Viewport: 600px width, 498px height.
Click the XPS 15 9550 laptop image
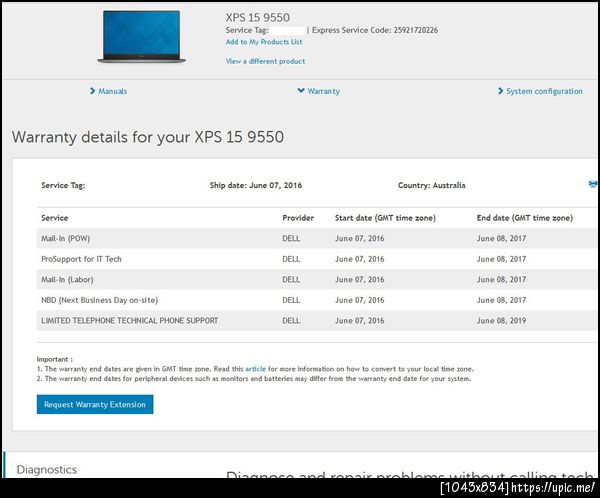coord(141,37)
